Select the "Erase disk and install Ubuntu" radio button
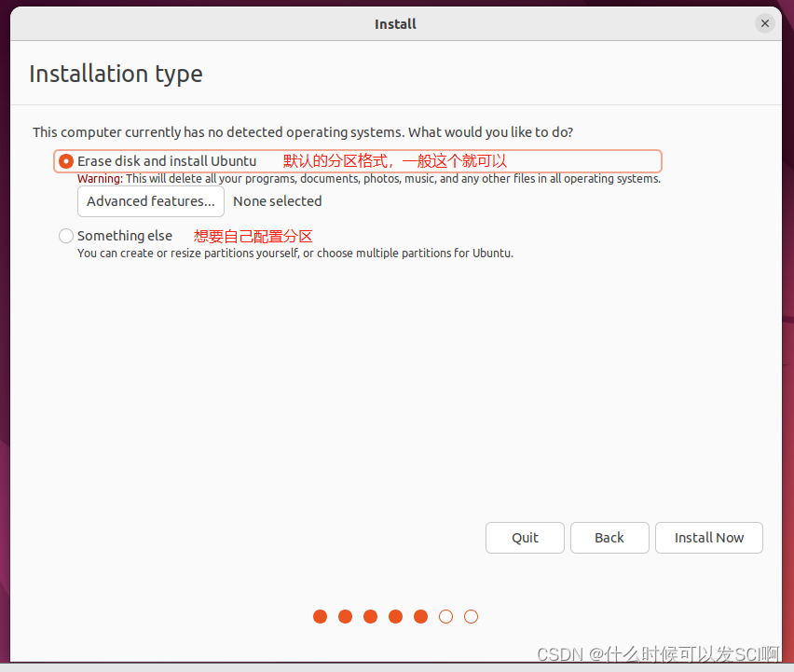This screenshot has height=672, width=794. coord(66,161)
